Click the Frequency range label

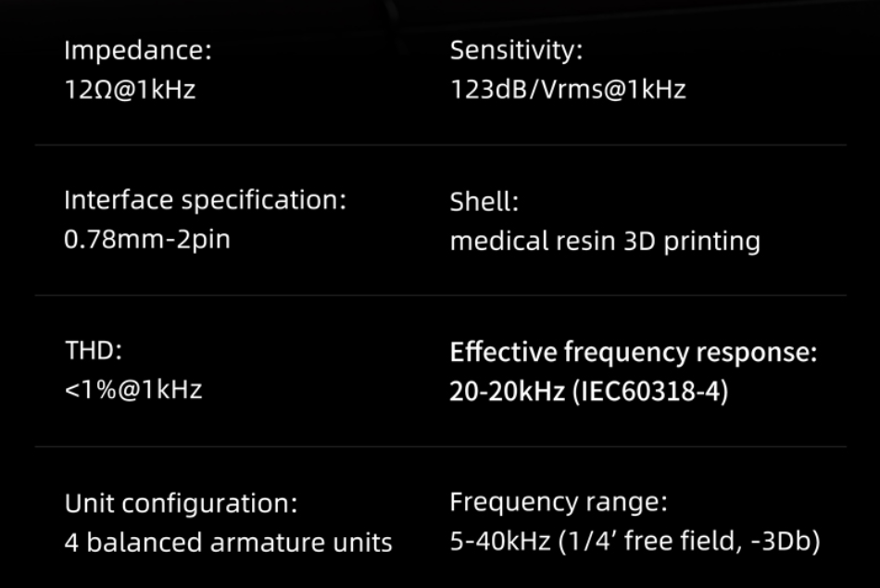click(559, 503)
